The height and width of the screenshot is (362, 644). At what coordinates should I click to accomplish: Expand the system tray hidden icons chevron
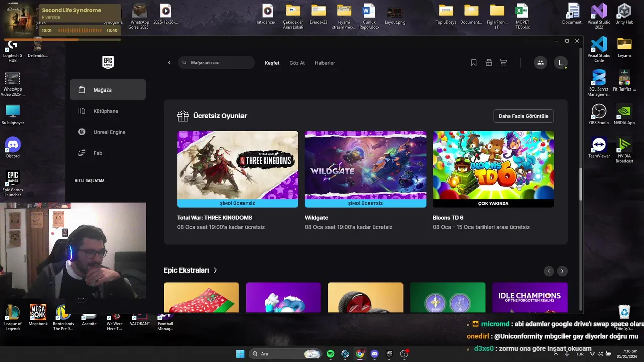[556, 354]
